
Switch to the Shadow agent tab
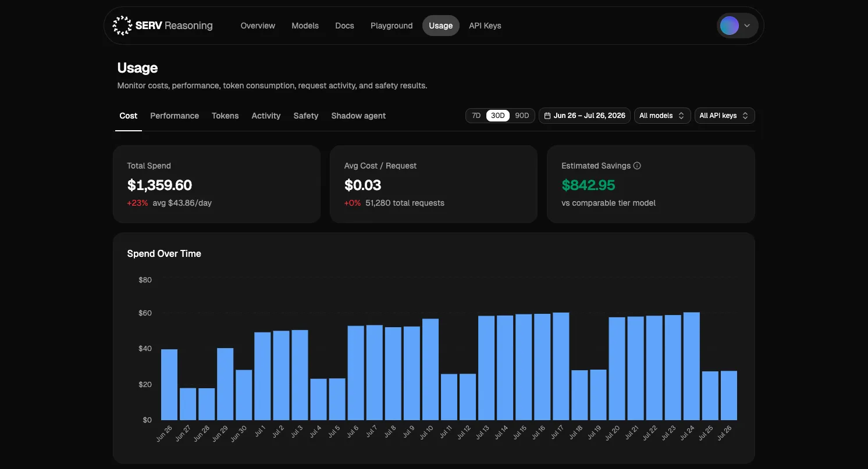358,116
